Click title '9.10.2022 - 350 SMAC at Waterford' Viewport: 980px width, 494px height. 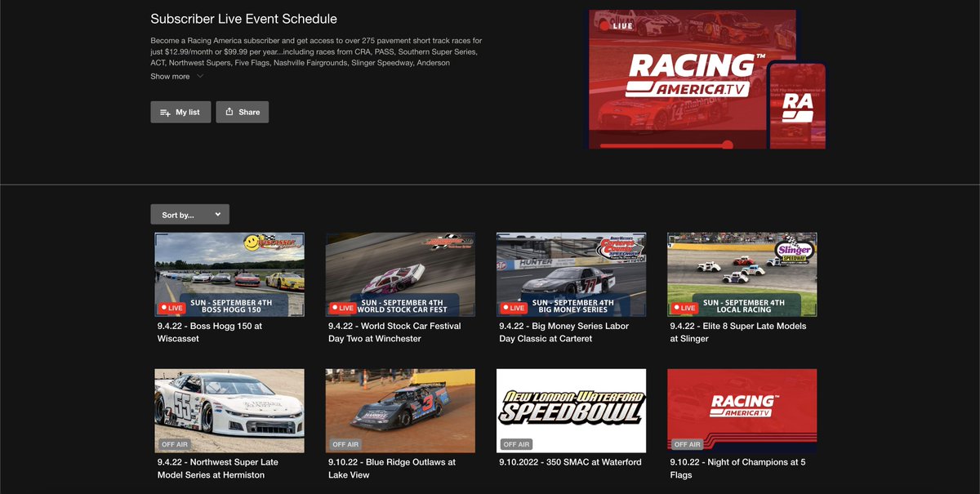[x=570, y=462]
